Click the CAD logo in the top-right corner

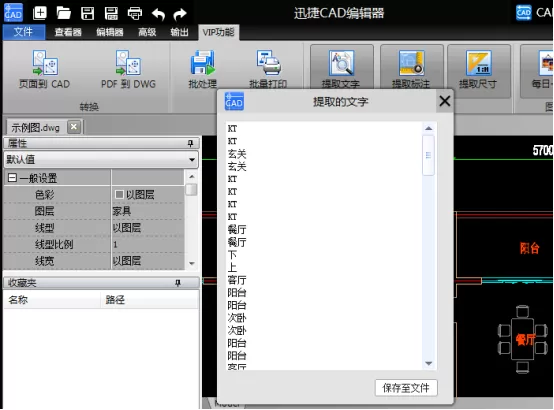[524, 13]
